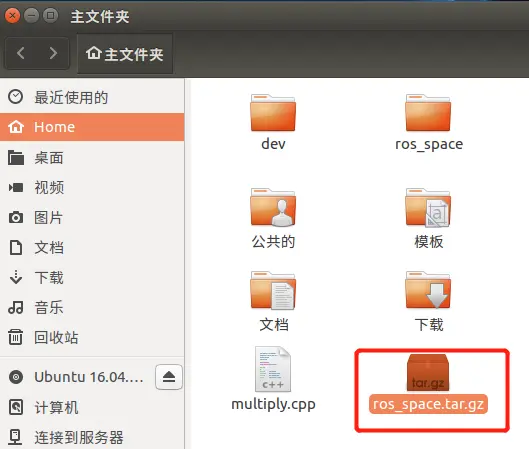This screenshot has height=449, width=529.
Task: Click the multiply.cpp file name label
Action: pos(273,404)
